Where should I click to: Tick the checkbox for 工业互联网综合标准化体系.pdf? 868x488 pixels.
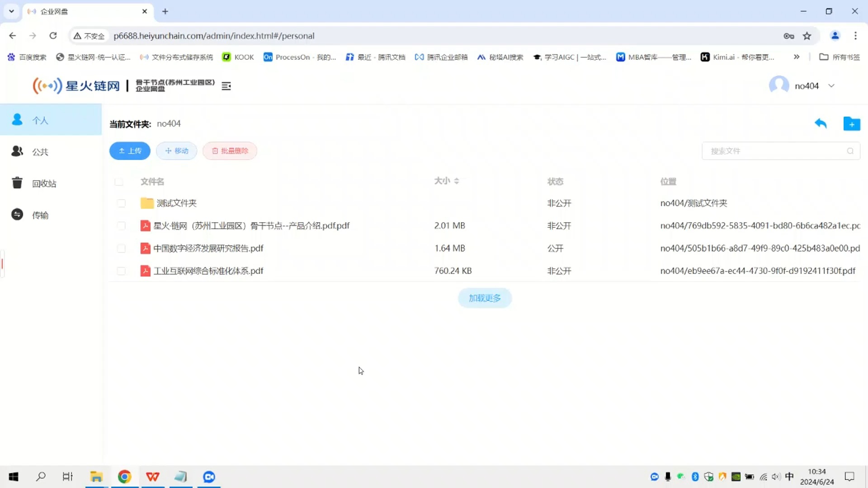[x=121, y=271]
